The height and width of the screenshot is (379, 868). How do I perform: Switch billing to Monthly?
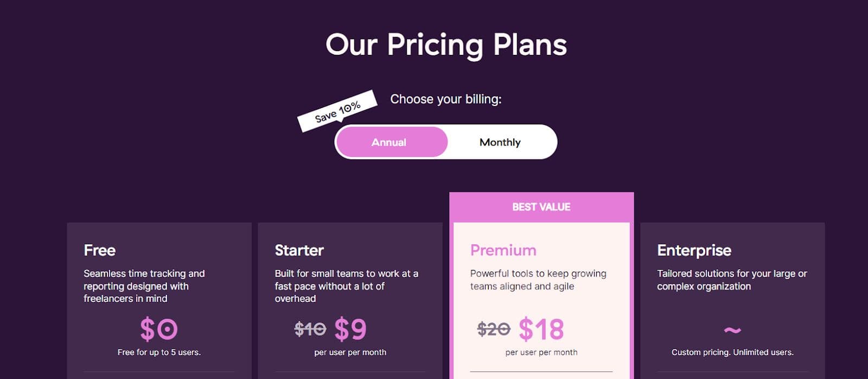tap(500, 142)
